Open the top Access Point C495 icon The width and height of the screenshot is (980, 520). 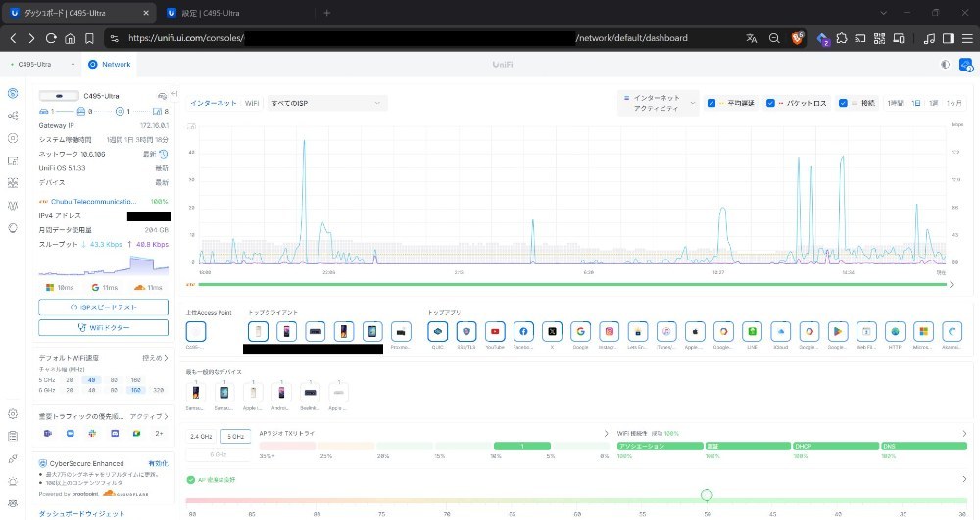[x=196, y=331]
